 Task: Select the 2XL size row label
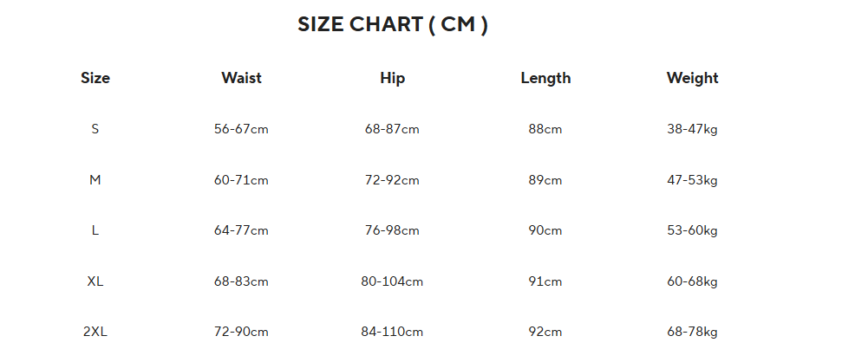coord(95,332)
